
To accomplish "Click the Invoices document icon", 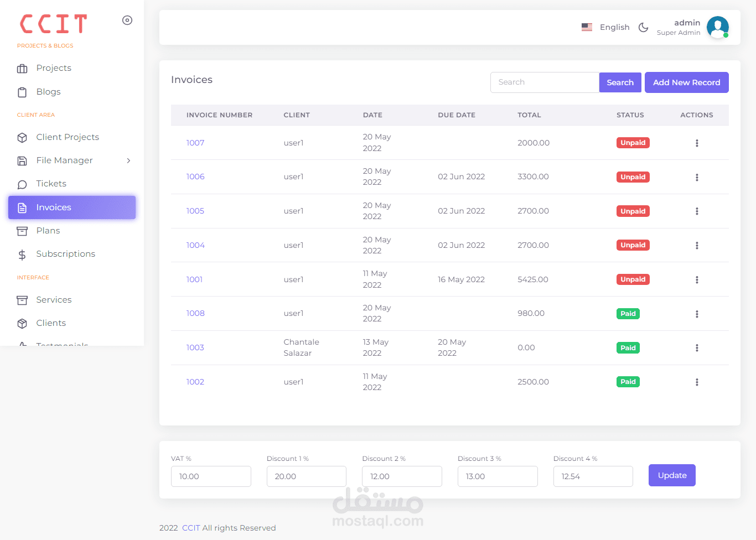I will click(22, 208).
